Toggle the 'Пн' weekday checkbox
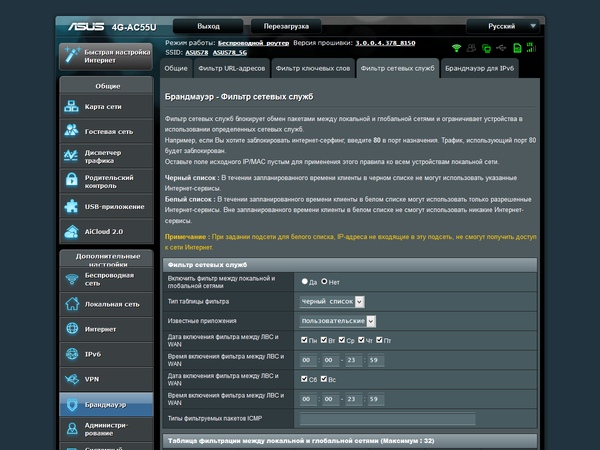The image size is (600, 450). (x=304, y=340)
